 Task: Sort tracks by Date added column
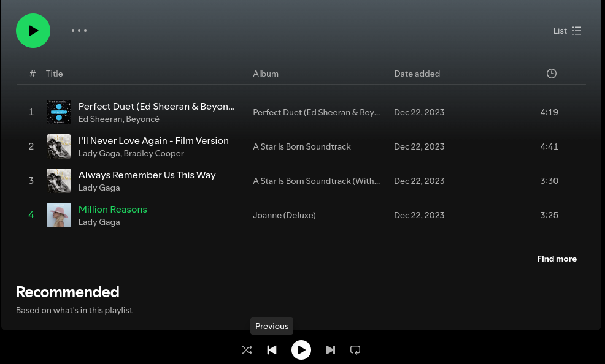[417, 74]
